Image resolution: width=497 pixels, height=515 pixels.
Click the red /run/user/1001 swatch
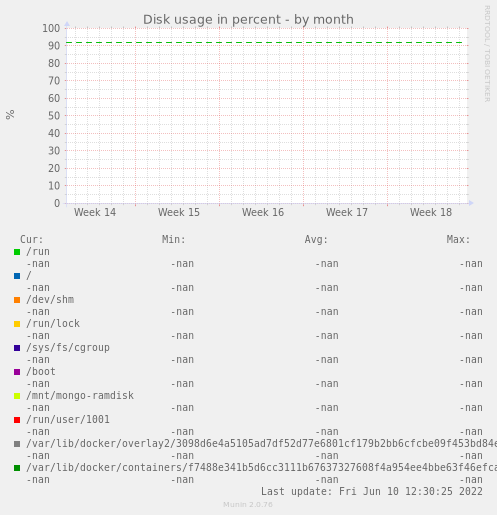click(17, 420)
